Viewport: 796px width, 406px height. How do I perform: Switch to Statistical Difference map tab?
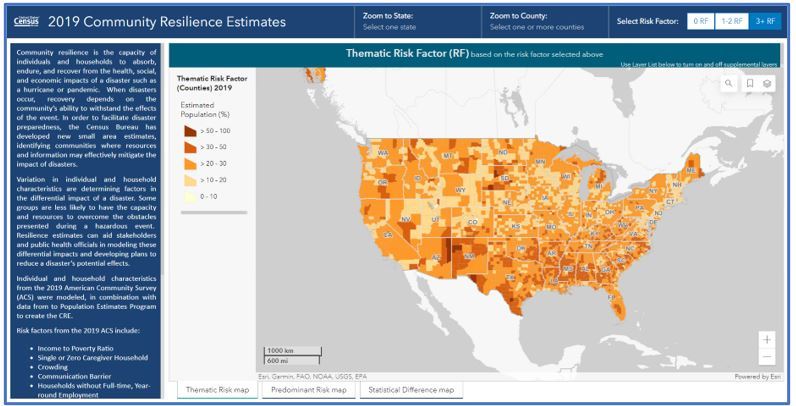coord(410,390)
